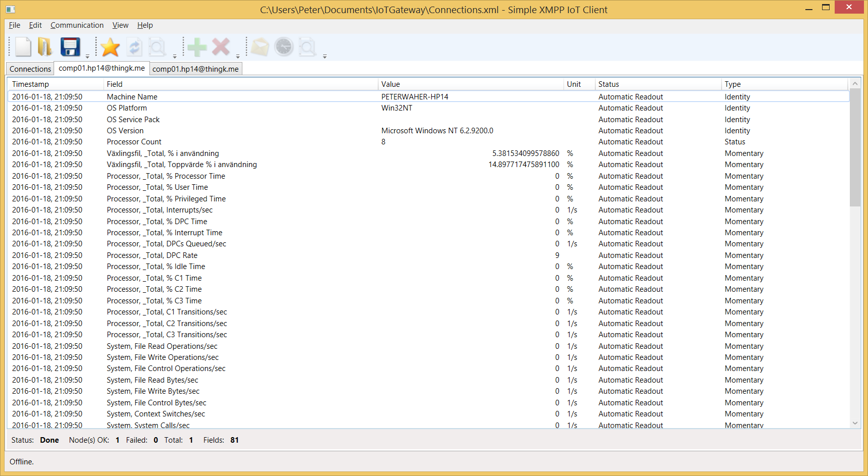
Task: Open the connection toolbar overflow arrow
Action: [x=175, y=57]
